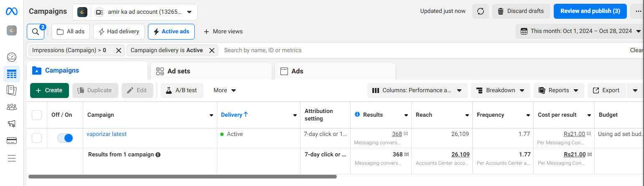
Task: Click Discard drafts button
Action: pos(521,11)
